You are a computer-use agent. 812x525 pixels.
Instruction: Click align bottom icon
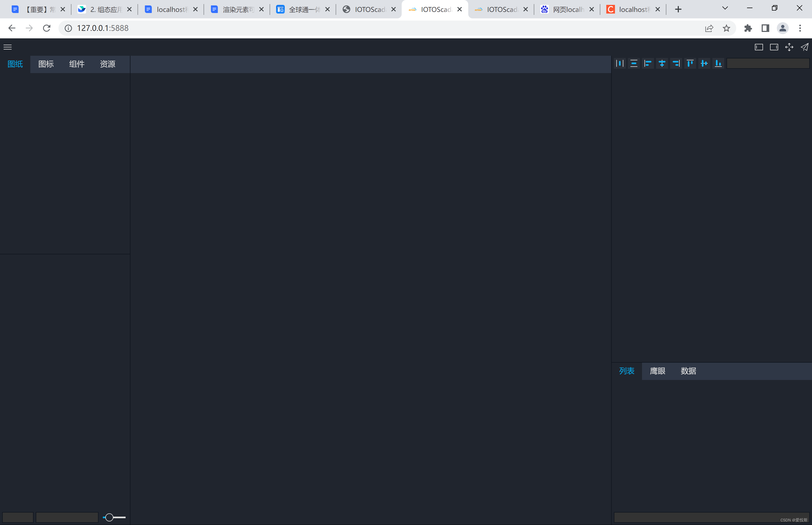click(x=718, y=63)
